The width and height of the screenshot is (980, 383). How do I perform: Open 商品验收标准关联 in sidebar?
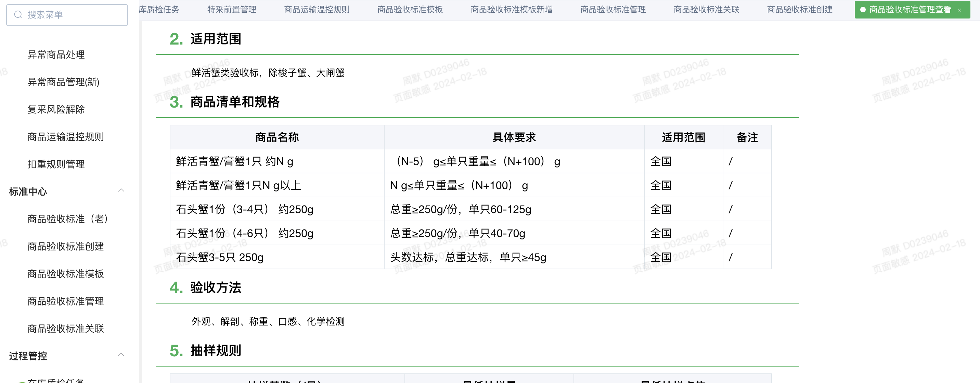[65, 329]
